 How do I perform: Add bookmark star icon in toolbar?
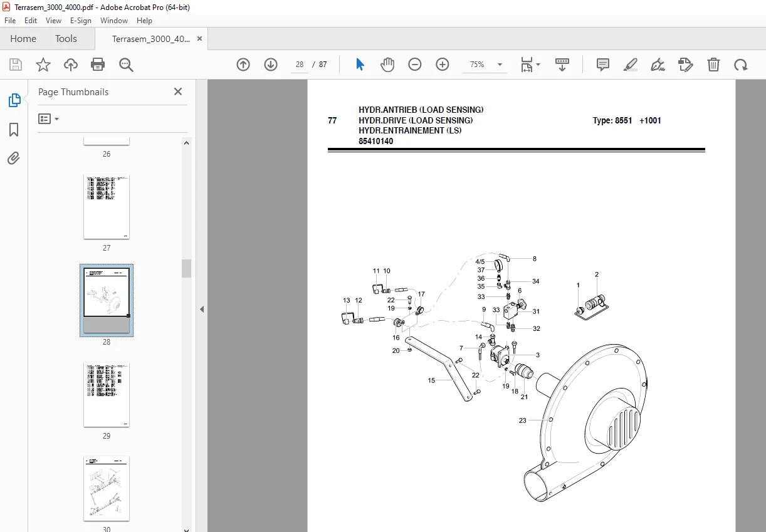tap(43, 65)
